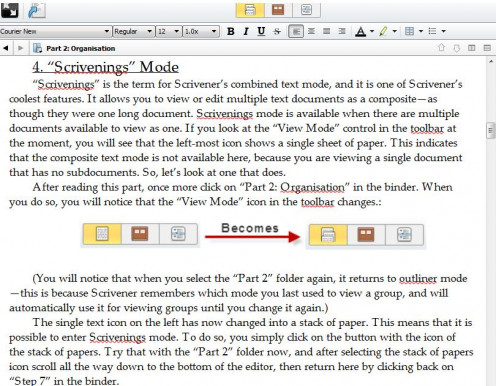Toggle underline formatting
The width and height of the screenshot is (496, 386).
(261, 31)
